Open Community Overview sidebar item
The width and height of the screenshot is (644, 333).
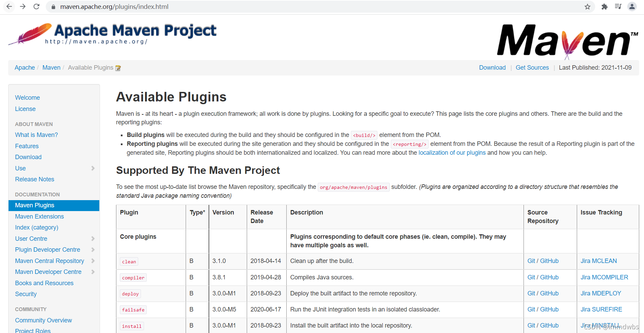point(43,320)
